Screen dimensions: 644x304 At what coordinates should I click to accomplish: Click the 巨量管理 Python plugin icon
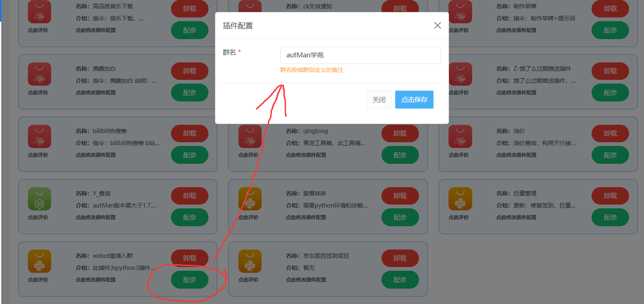pos(460,199)
